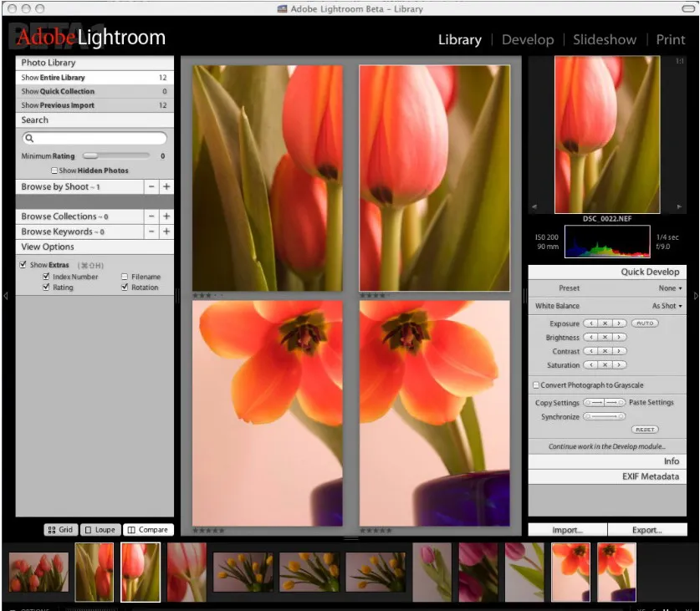Image resolution: width=700 pixels, height=611 pixels.
Task: Select the Loupe view icon
Action: (x=100, y=529)
